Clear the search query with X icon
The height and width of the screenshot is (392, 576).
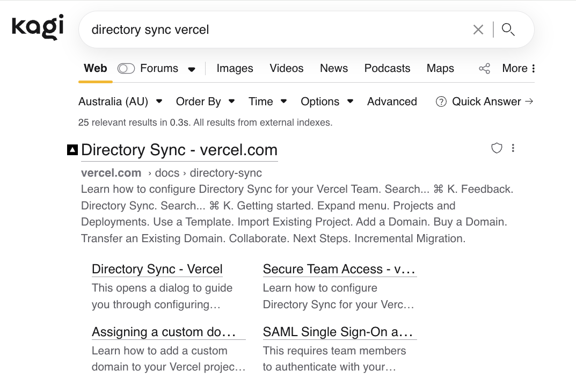click(478, 30)
